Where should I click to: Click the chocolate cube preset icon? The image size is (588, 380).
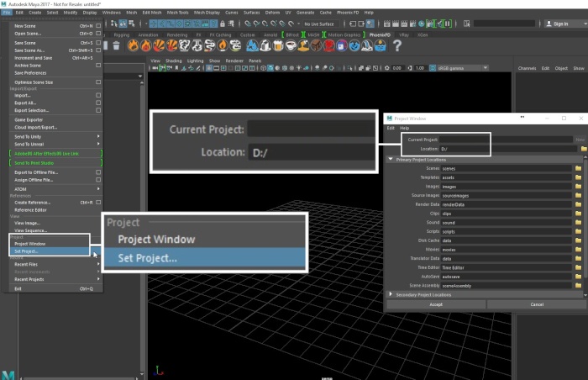(x=316, y=45)
